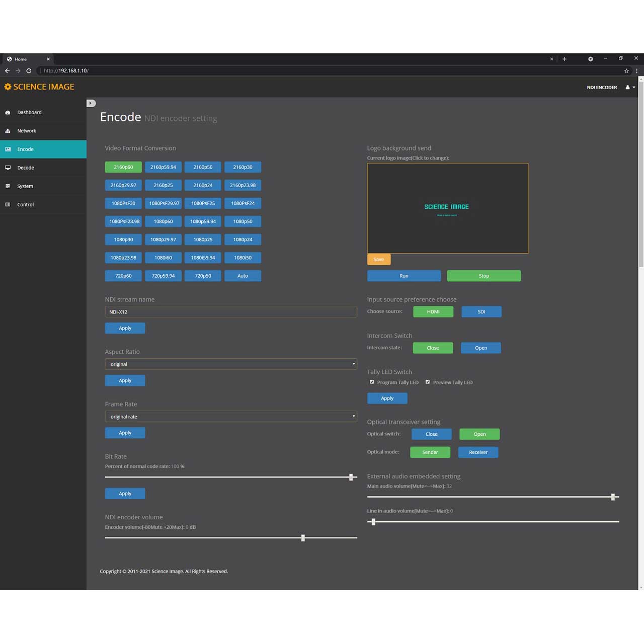Open the user account dropdown menu
This screenshot has width=644, height=644.
coord(630,88)
